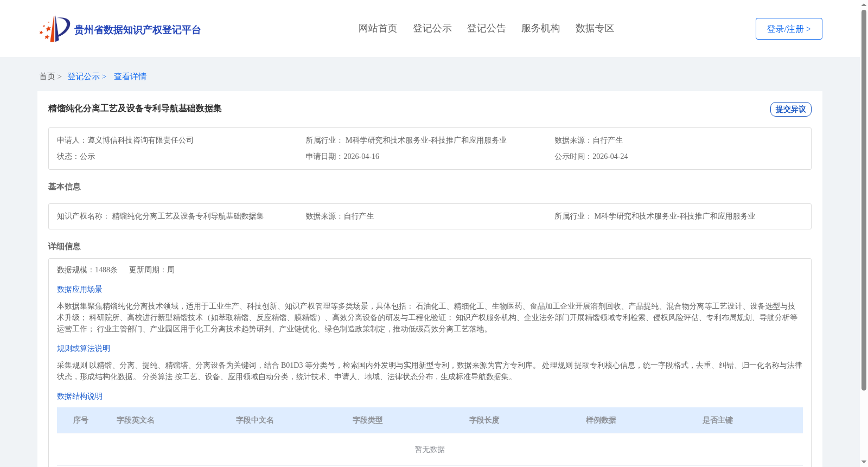Click the 登录/注册 button

(789, 29)
